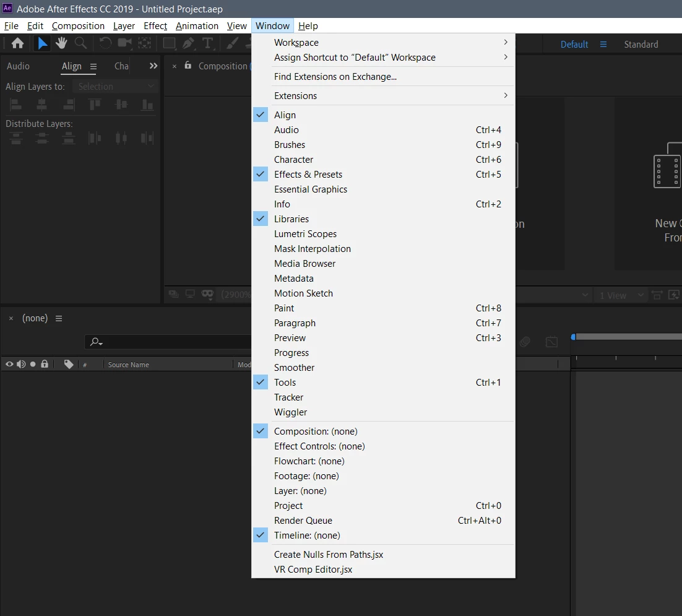This screenshot has height=616, width=682.
Task: Click the Distribute Top edges icon
Action: pyautogui.click(x=16, y=138)
